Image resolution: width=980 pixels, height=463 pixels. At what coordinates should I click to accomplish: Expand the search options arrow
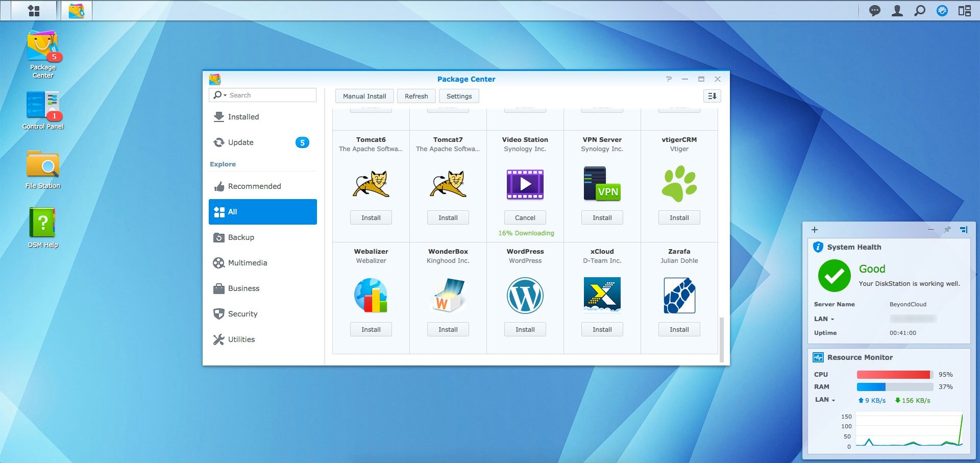(x=225, y=95)
